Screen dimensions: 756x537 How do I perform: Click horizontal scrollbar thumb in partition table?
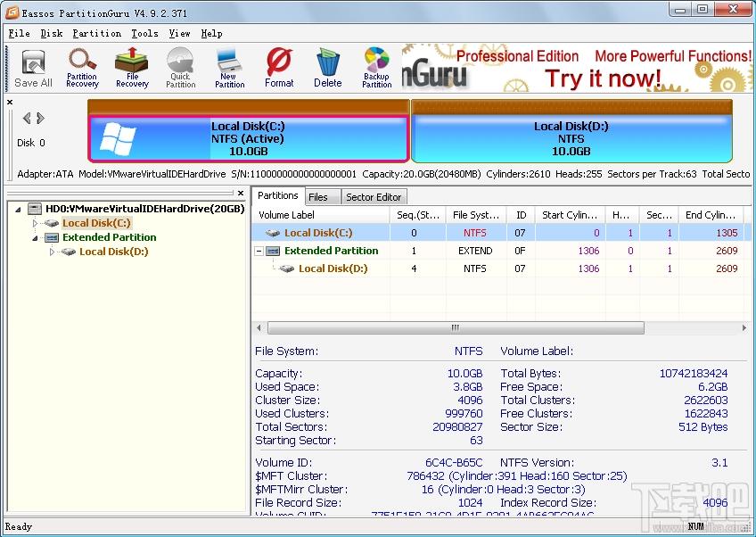(456, 328)
